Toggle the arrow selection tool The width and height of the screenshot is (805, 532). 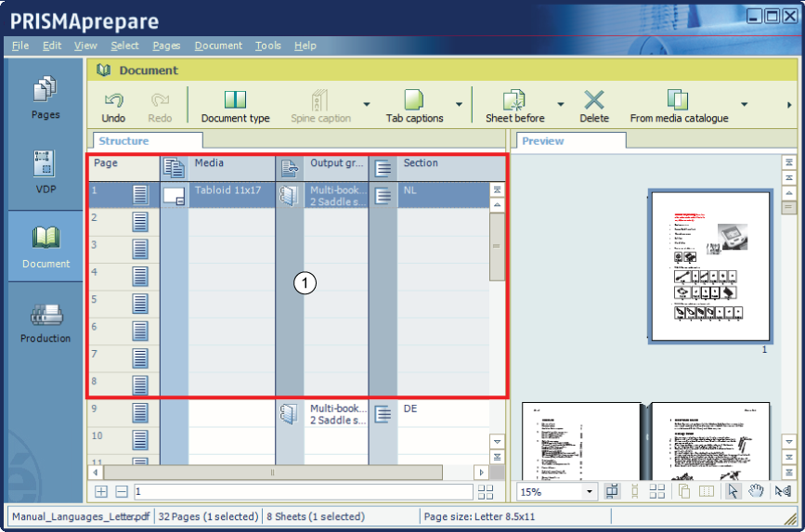(733, 491)
